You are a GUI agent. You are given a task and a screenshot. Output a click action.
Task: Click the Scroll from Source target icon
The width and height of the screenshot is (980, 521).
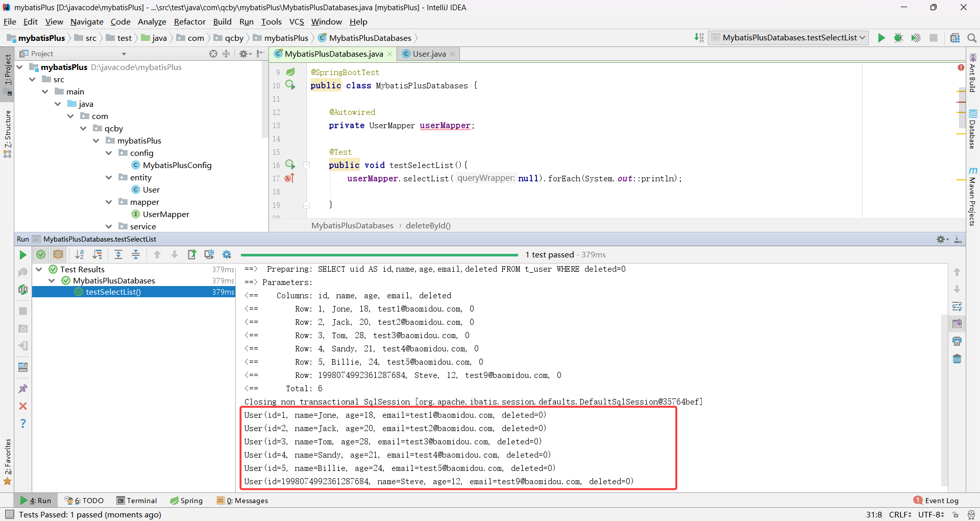[213, 54]
